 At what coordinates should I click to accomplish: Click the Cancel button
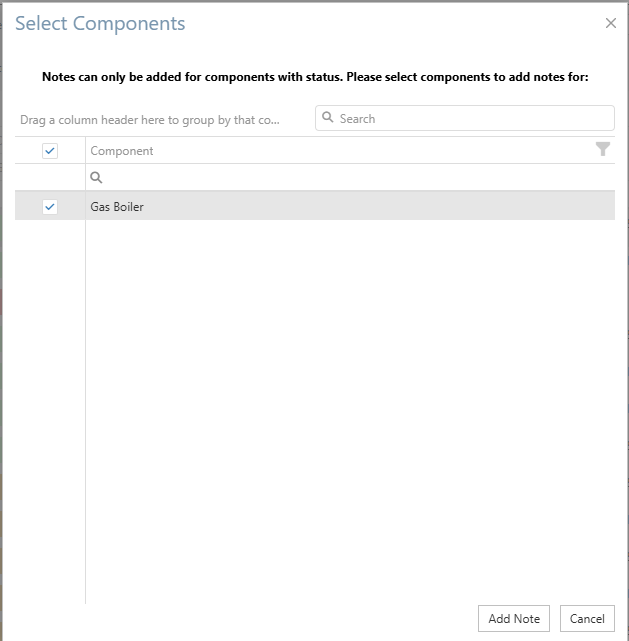point(587,618)
